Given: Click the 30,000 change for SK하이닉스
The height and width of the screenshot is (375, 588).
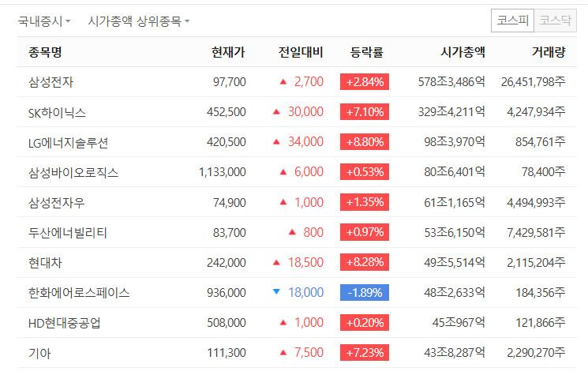Looking at the screenshot, I should pos(305,112).
